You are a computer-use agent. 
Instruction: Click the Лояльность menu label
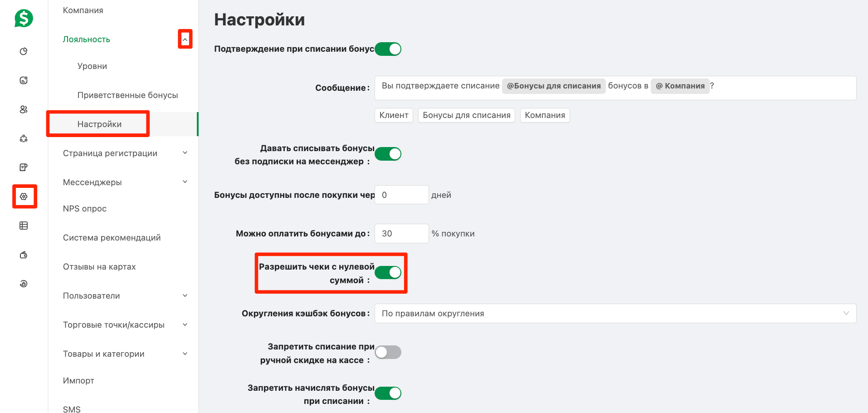pyautogui.click(x=87, y=39)
